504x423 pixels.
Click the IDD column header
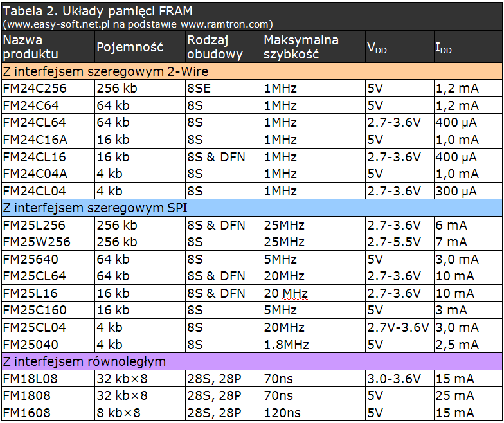(x=468, y=47)
